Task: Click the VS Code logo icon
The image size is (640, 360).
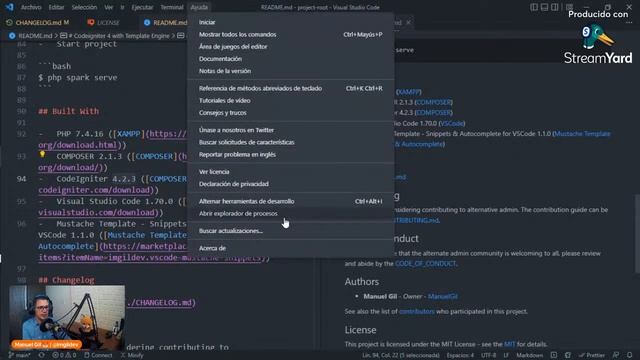Action: pos(9,7)
